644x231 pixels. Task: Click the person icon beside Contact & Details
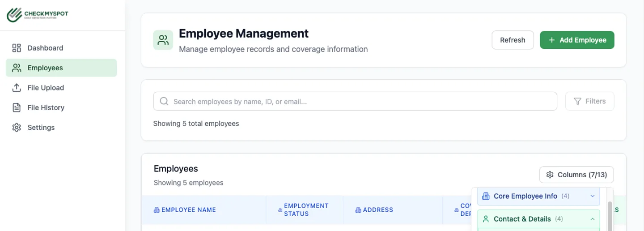pyautogui.click(x=486, y=219)
